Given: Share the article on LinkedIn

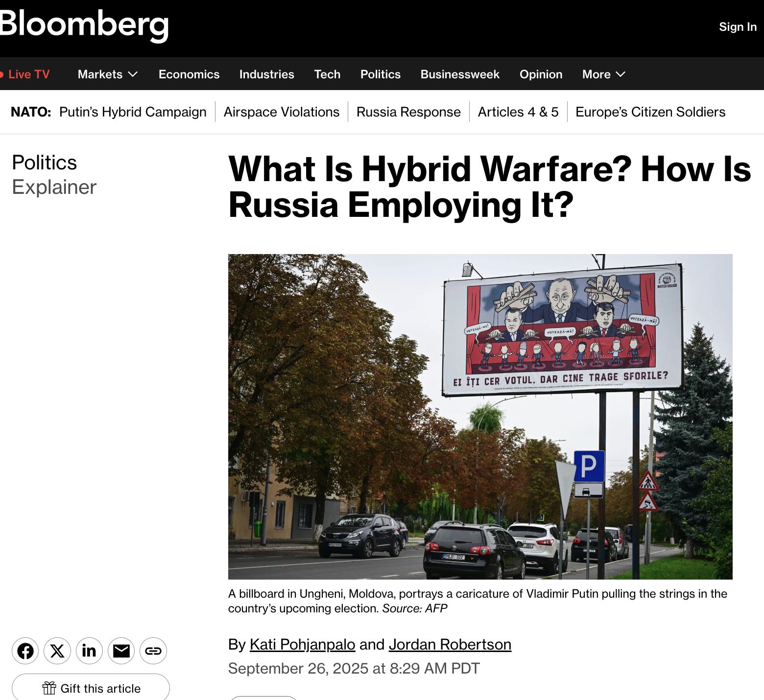Looking at the screenshot, I should [89, 651].
